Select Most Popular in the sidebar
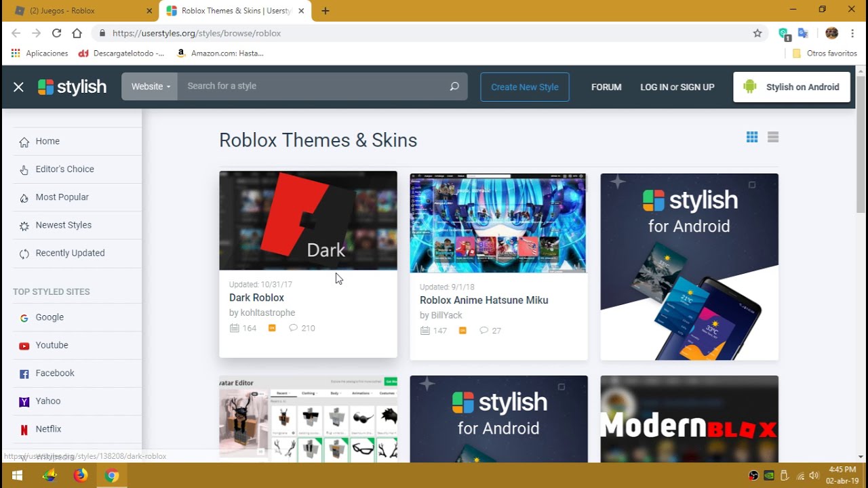 62,197
